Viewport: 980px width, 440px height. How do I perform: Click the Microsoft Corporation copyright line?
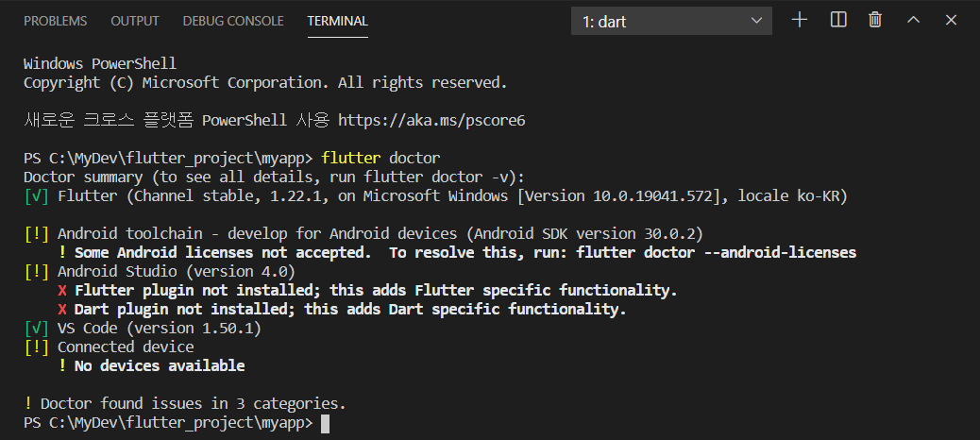point(265,82)
